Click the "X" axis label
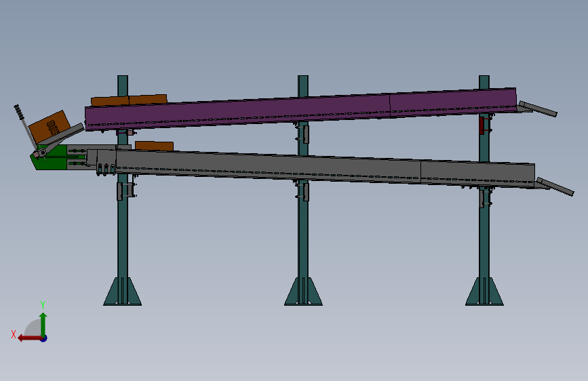The height and width of the screenshot is (381, 588). [14, 334]
